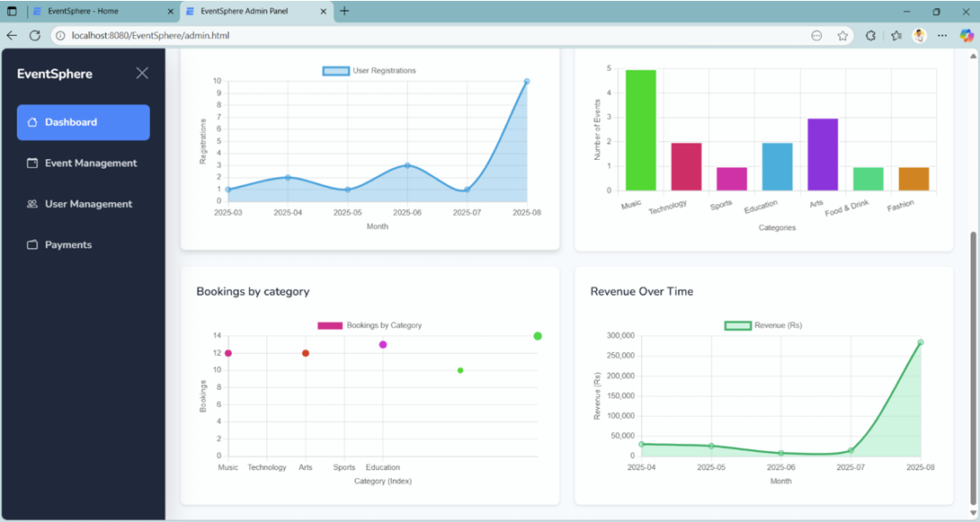The height and width of the screenshot is (522, 980).
Task: Refresh the page using the reload icon
Action: point(35,36)
